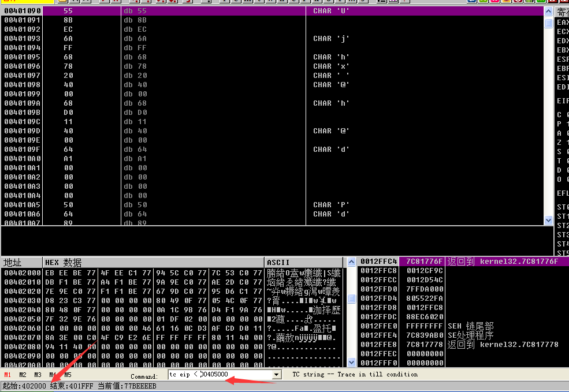Switch to memory window M2

23,375
